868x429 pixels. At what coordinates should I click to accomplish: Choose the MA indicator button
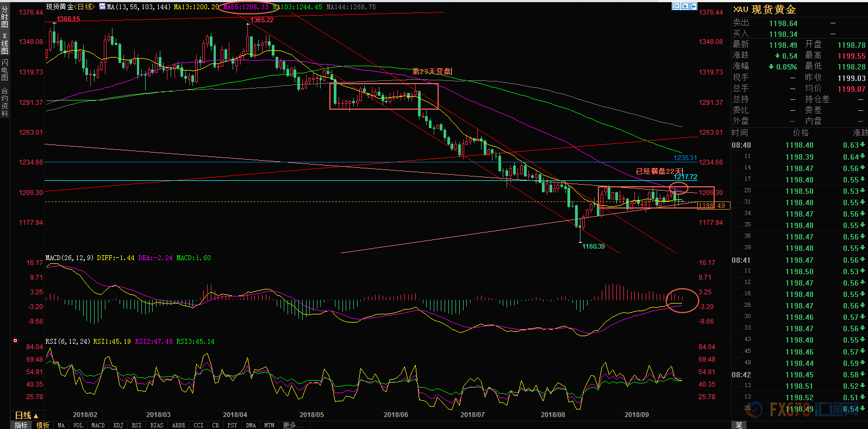61,425
